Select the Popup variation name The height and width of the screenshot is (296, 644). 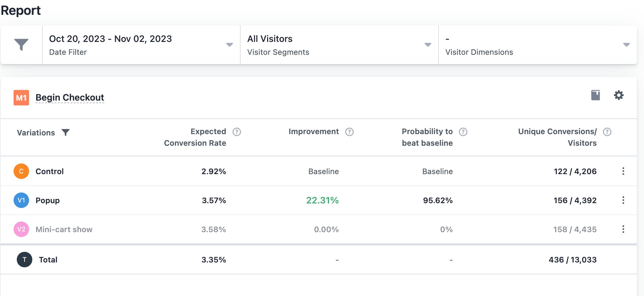click(47, 200)
